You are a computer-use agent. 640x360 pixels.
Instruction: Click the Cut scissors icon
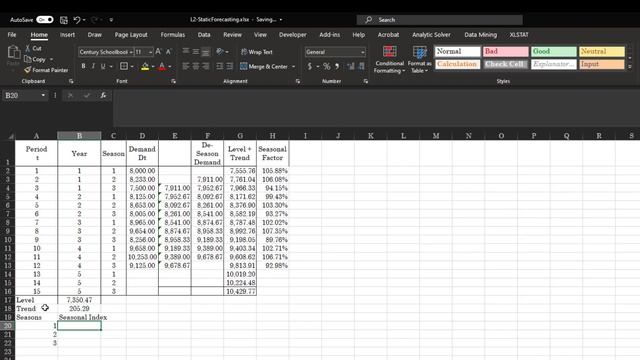28,48
